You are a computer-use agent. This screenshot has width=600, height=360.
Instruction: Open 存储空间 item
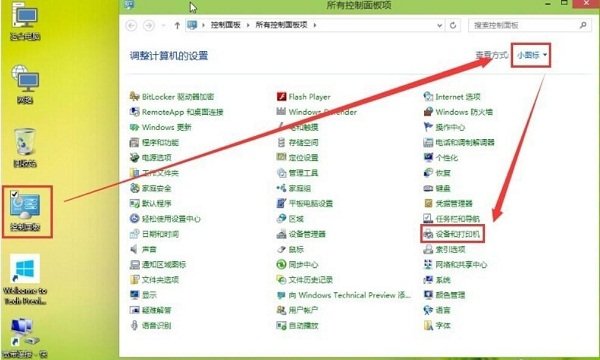coord(297,143)
